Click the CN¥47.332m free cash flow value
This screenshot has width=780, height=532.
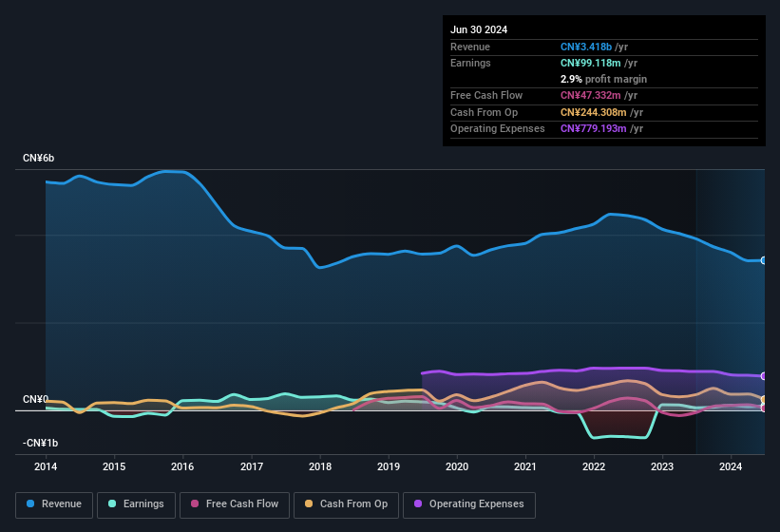click(x=591, y=95)
